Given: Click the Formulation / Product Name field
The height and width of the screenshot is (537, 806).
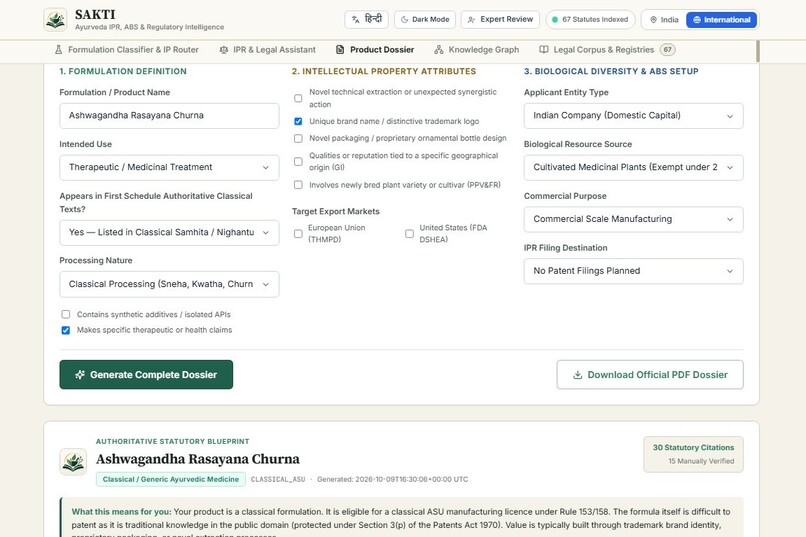Looking at the screenshot, I should point(169,116).
